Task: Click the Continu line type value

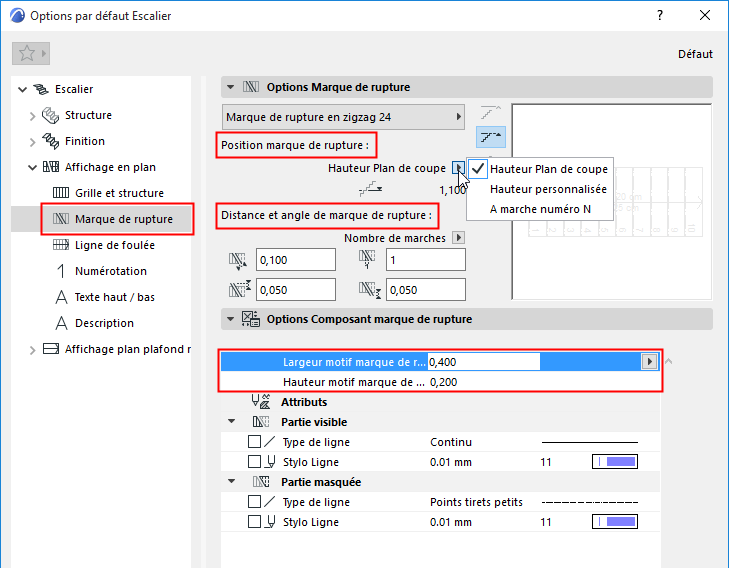Action: click(451, 442)
